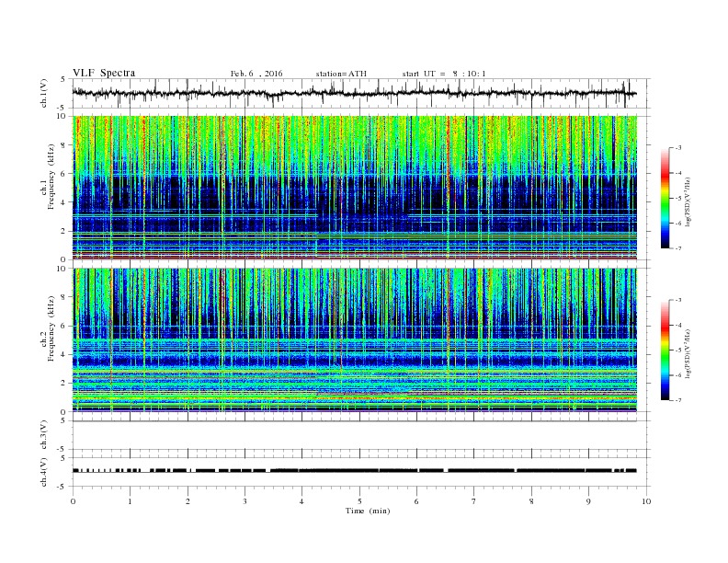Viewport: 728px width, 563px height.
Task: Click the "6" tick on the time axis
Action: (x=416, y=501)
